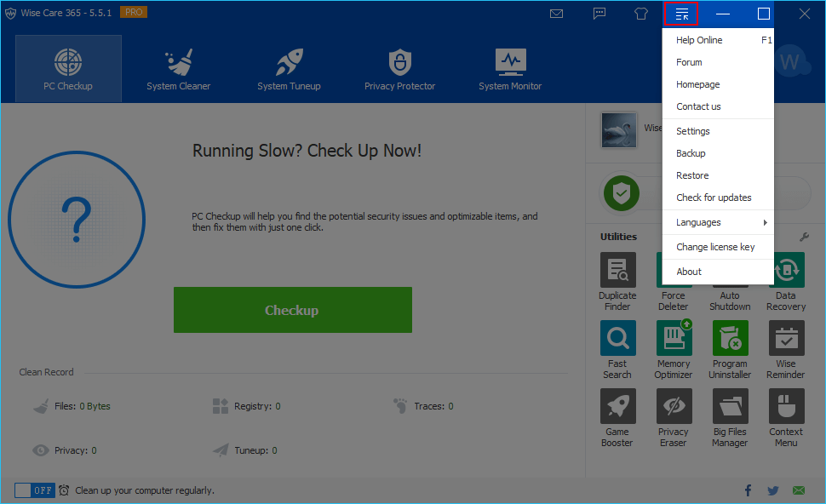Screen dimensions: 826x504
Task: Close the main menu hamburger icon
Action: pyautogui.click(x=681, y=14)
